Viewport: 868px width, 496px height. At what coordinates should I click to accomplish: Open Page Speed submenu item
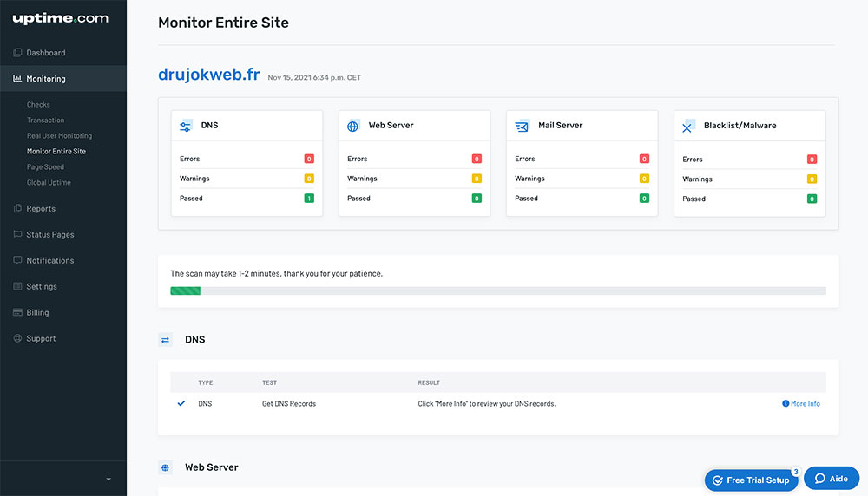click(x=45, y=167)
